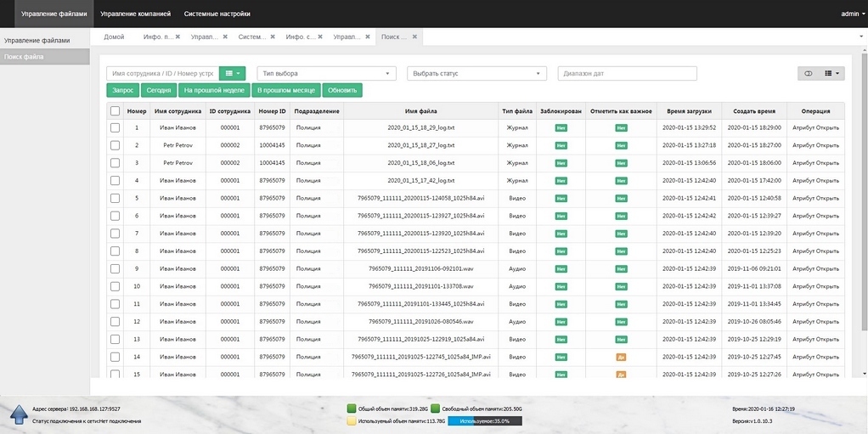Open Управление компанией top menu
The height and width of the screenshot is (434, 868).
coord(135,14)
